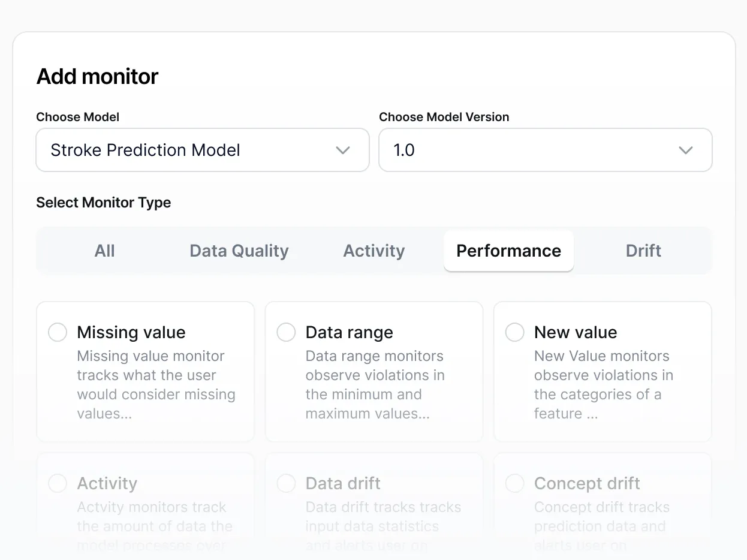Choose the Activity monitor radio button

[x=58, y=483]
